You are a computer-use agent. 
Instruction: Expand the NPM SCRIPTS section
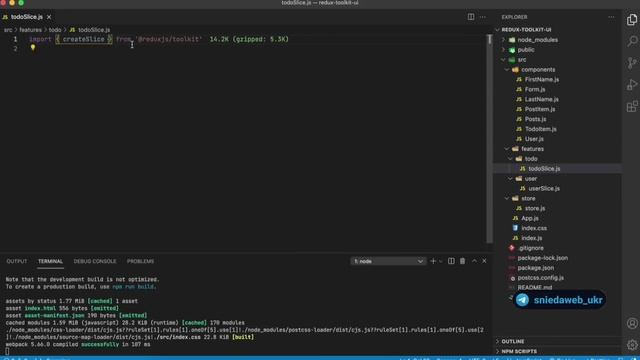(558, 351)
